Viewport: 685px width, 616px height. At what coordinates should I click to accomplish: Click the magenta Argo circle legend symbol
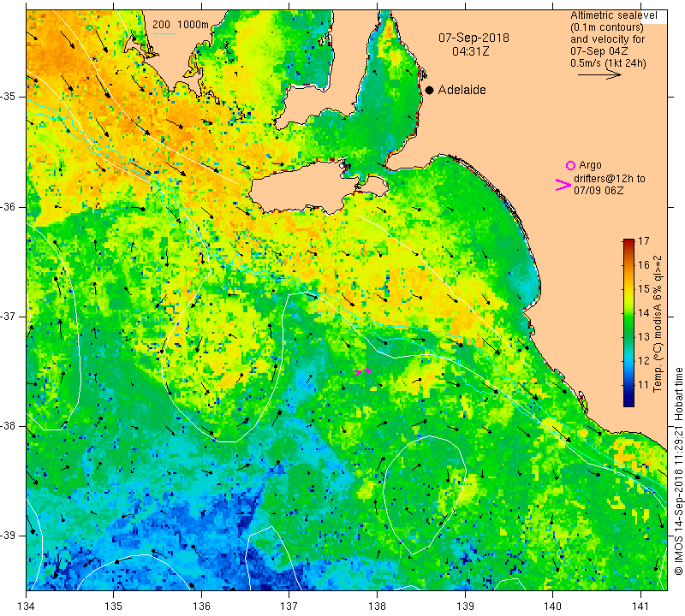click(x=570, y=165)
